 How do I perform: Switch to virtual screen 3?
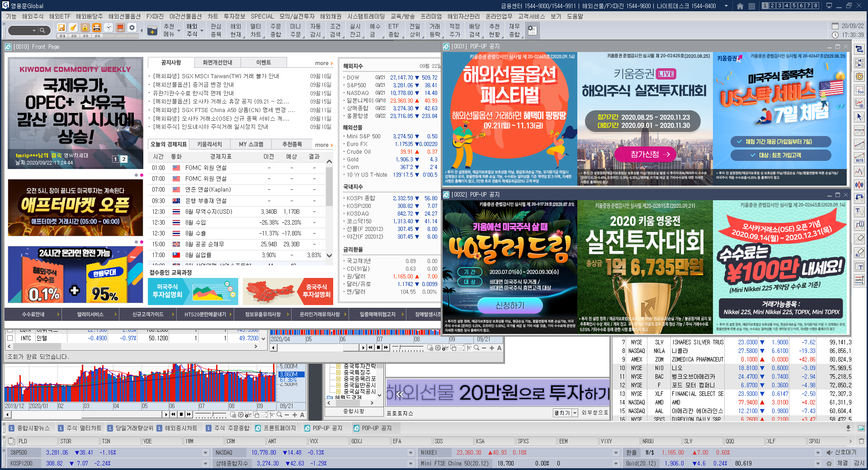pos(779,6)
